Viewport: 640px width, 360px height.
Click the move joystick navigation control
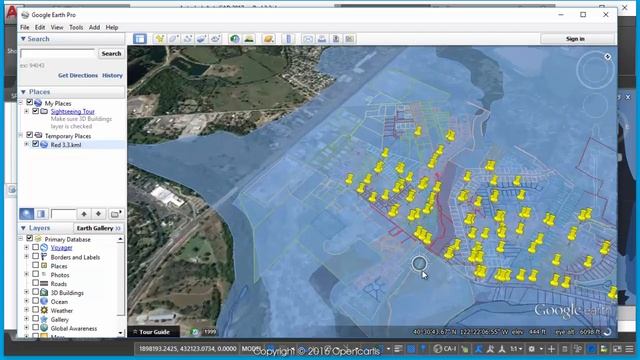coord(595,105)
